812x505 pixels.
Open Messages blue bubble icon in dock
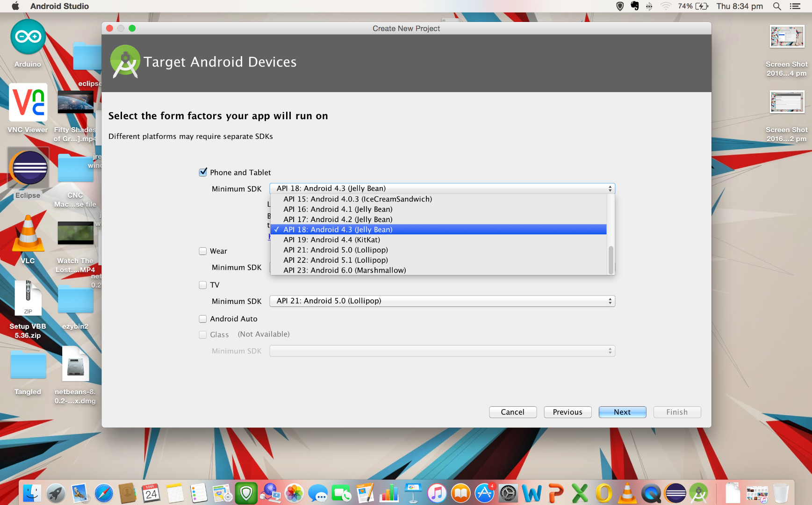coord(318,493)
